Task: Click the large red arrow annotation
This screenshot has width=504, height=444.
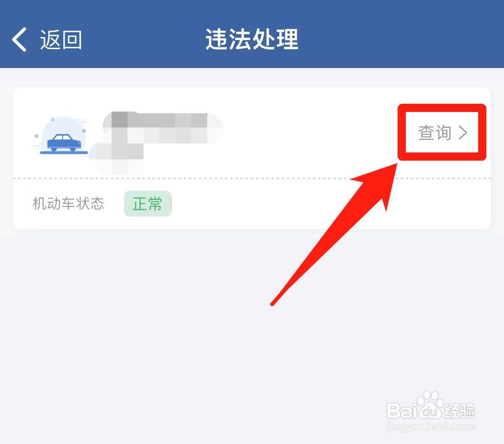Action: 334,235
